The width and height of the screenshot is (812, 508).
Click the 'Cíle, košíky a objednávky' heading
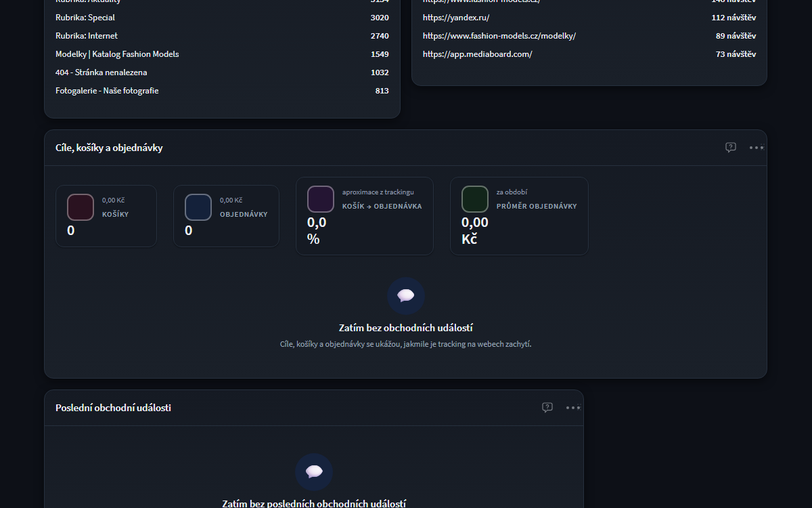tap(109, 148)
